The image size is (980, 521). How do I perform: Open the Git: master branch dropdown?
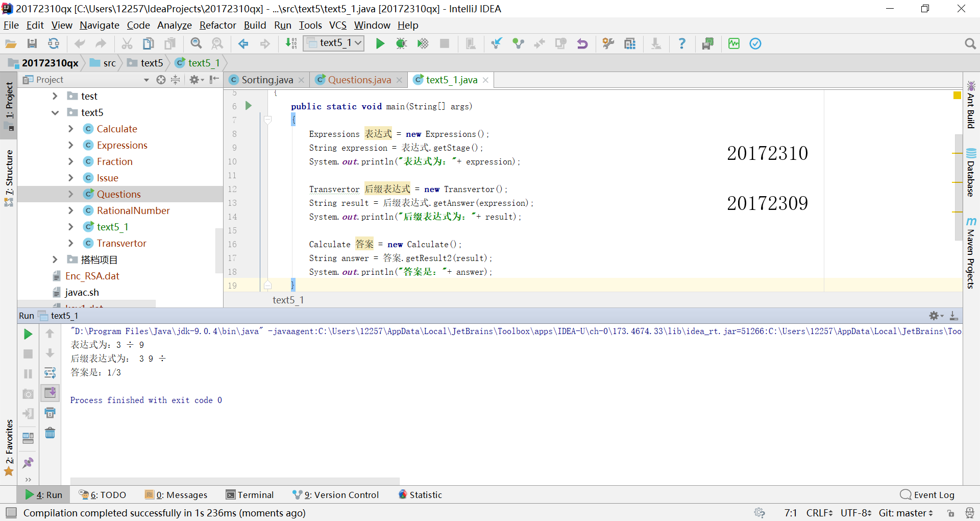tap(905, 513)
